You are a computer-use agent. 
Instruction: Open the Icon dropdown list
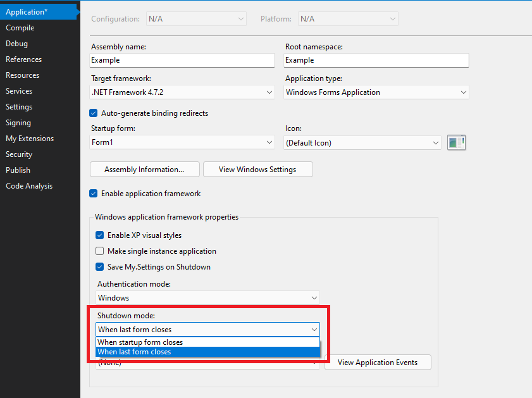(x=362, y=143)
